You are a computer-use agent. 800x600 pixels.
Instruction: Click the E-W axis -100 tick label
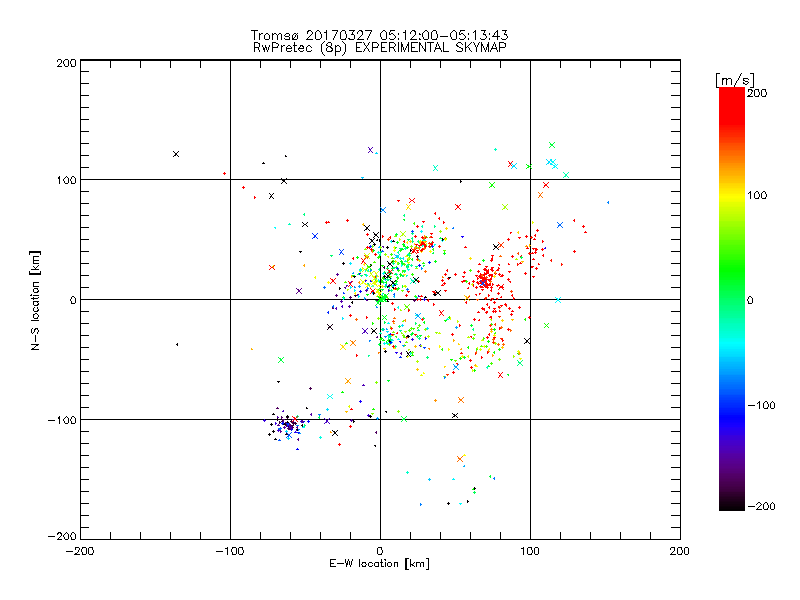230,551
